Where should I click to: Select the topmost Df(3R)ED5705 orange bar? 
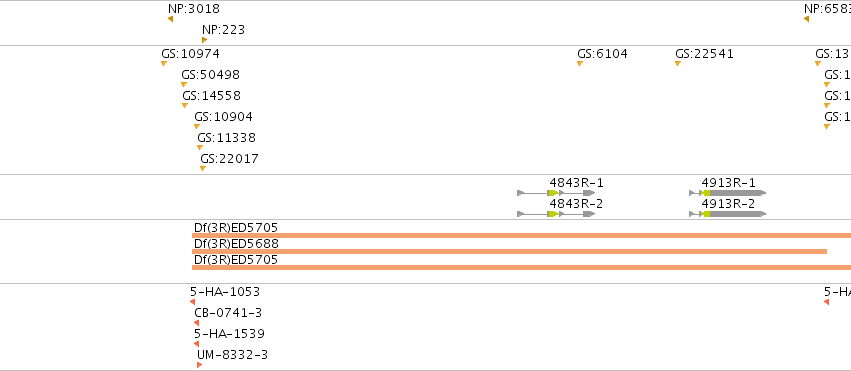(521, 235)
